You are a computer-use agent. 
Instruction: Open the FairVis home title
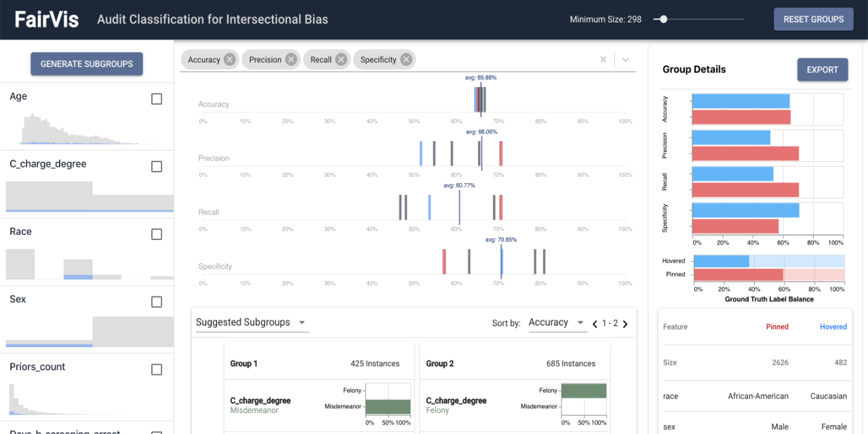tap(46, 19)
